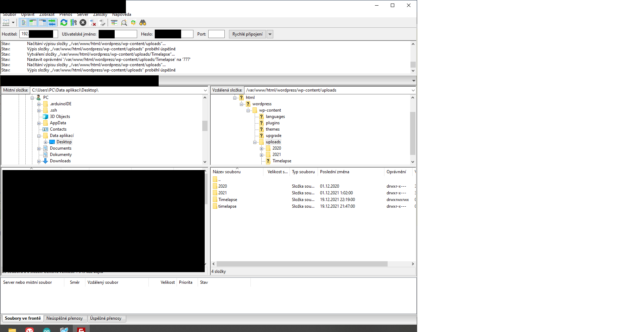
Task: Click the 2021 folder icon in remote file list
Action: [215, 193]
